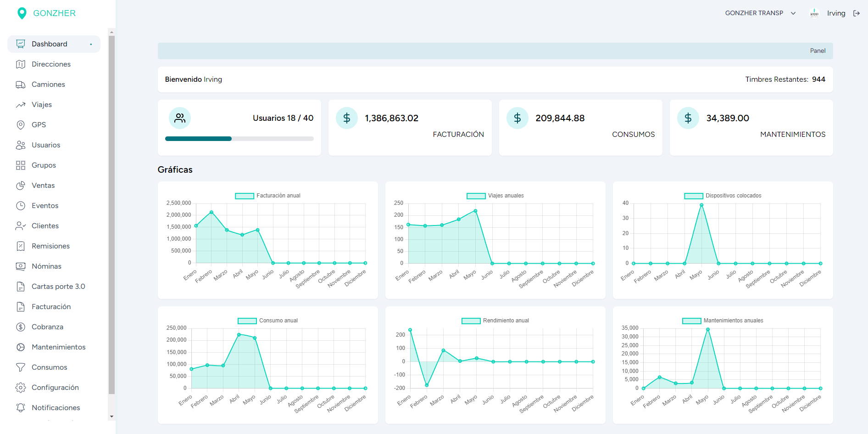Click the Usuarios 18 / 40 progress bar
Screen dimensions: 868x434
pyautogui.click(x=239, y=139)
